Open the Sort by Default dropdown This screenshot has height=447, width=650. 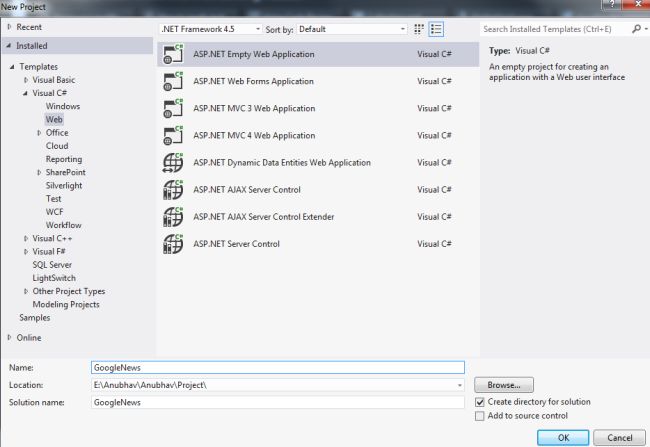pos(352,29)
